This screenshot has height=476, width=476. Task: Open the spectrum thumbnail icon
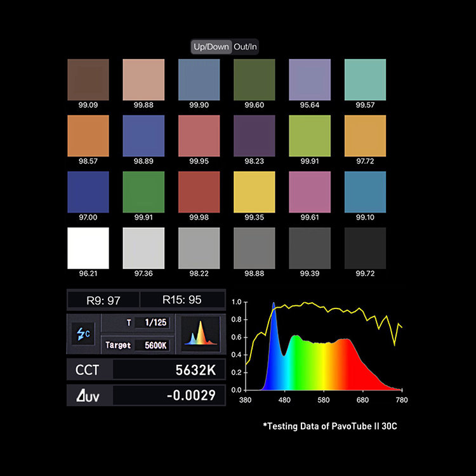(200, 334)
